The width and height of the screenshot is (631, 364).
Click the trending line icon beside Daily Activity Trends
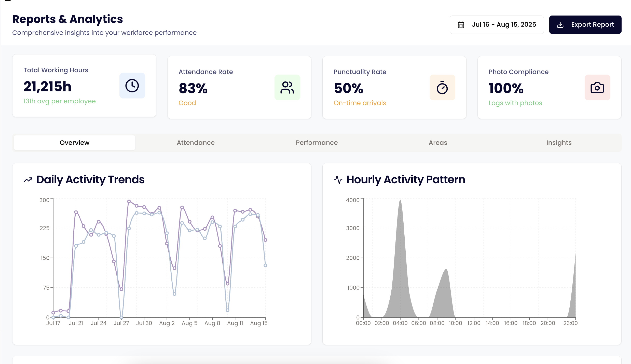point(28,179)
